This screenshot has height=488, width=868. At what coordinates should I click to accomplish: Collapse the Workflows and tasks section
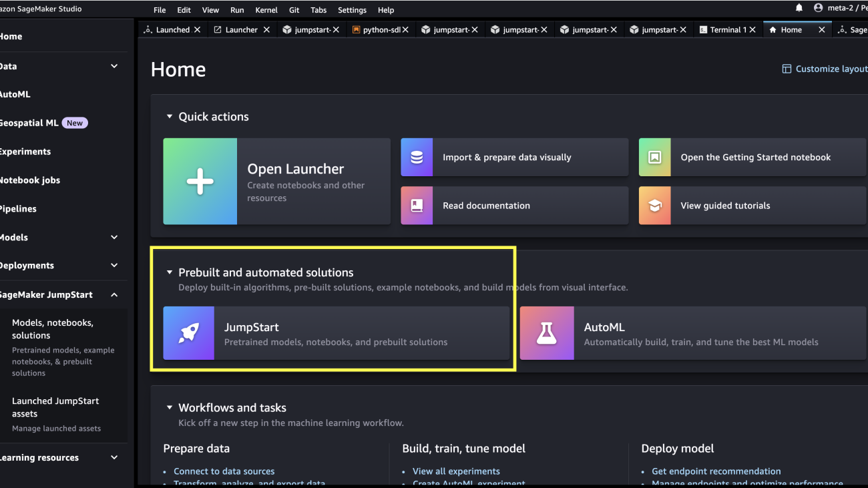[170, 408]
